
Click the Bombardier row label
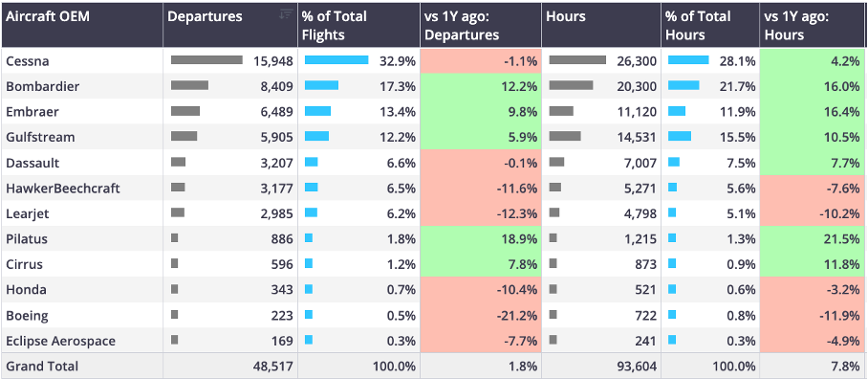43,86
